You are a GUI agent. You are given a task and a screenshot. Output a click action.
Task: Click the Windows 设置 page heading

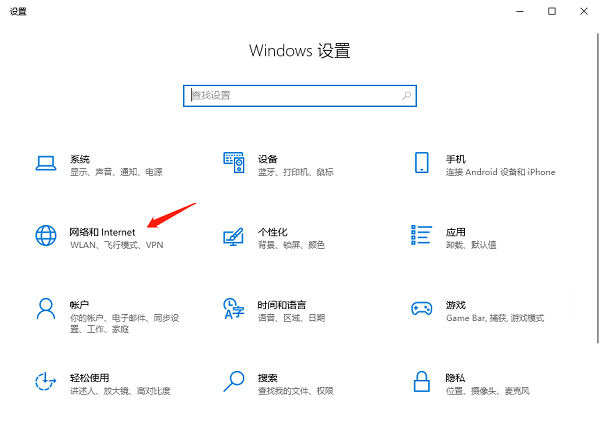click(300, 51)
